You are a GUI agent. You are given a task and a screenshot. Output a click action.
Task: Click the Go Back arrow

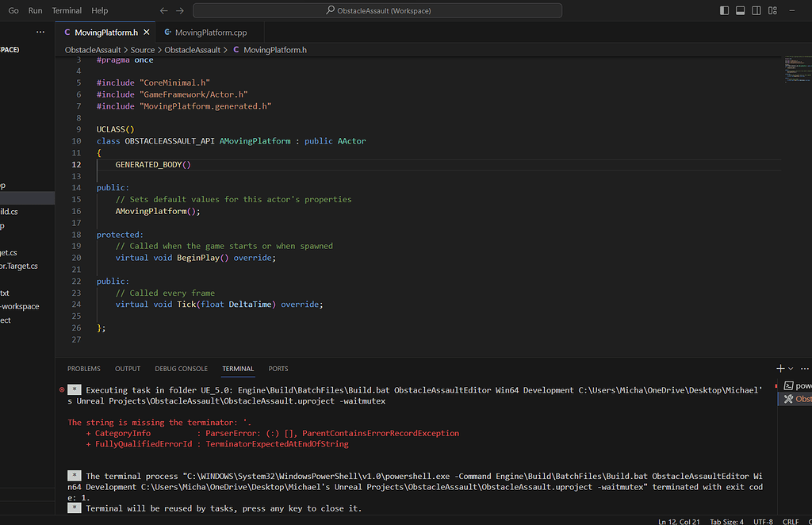[164, 10]
